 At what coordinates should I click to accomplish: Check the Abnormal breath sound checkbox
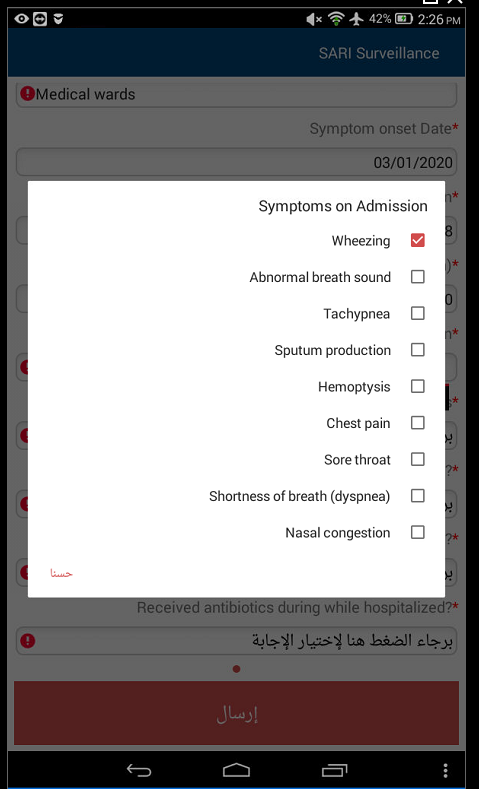(x=418, y=277)
